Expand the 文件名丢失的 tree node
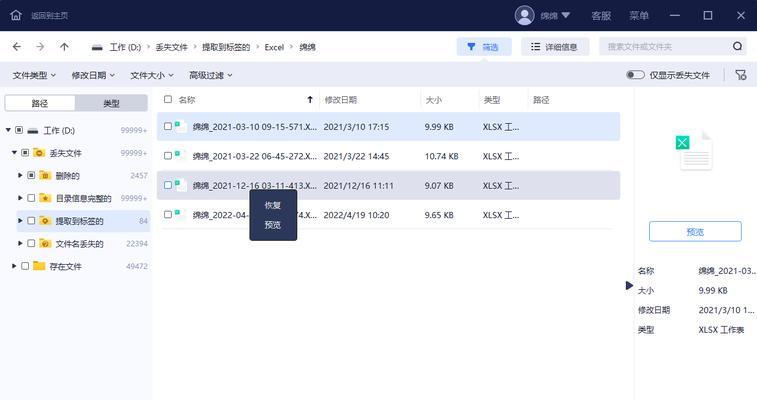 20,243
